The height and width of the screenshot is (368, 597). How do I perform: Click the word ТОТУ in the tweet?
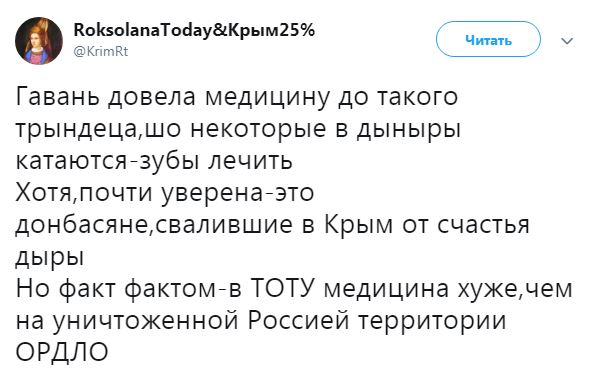coord(283,288)
